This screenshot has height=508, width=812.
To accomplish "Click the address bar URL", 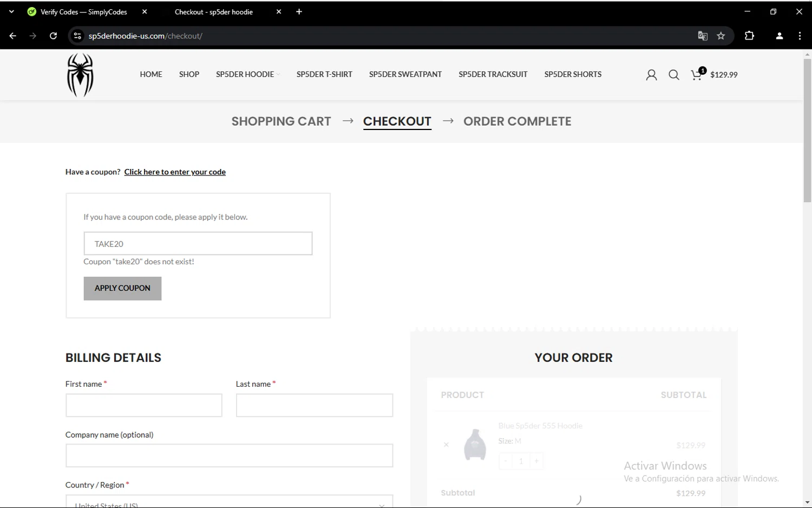I will (x=145, y=36).
